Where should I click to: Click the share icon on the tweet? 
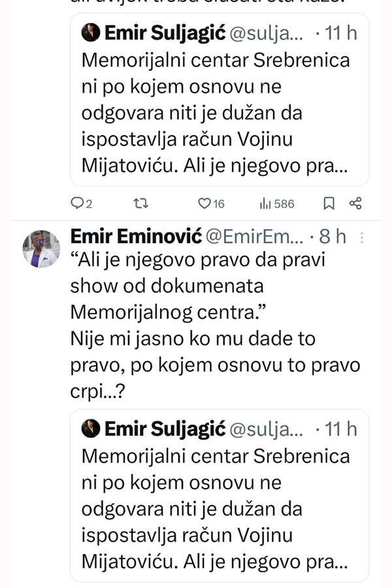tap(355, 204)
